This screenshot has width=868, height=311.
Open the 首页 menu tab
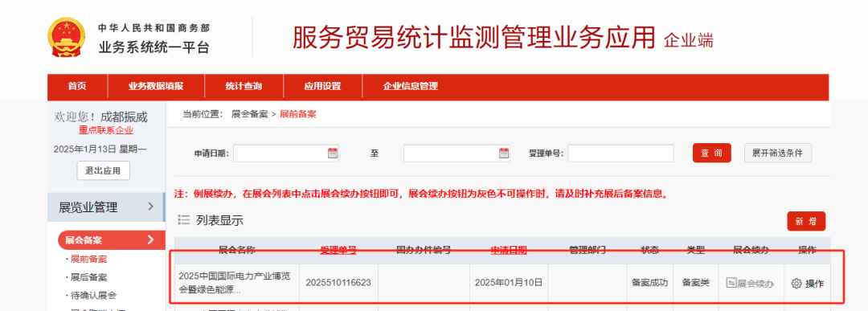click(77, 87)
